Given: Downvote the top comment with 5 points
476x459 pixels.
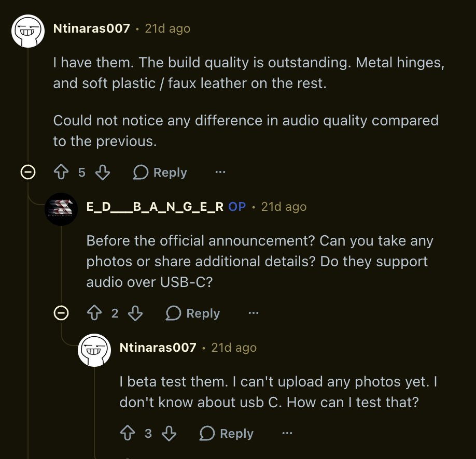Looking at the screenshot, I should click(103, 173).
